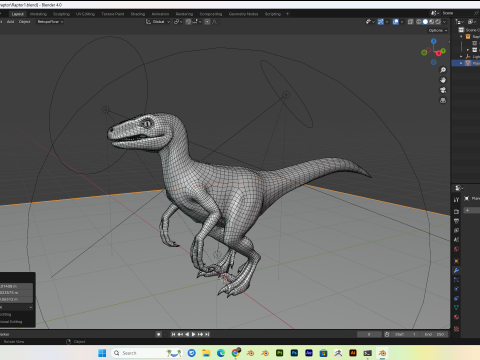Open the Object properties tab

pyautogui.click(x=456, y=261)
